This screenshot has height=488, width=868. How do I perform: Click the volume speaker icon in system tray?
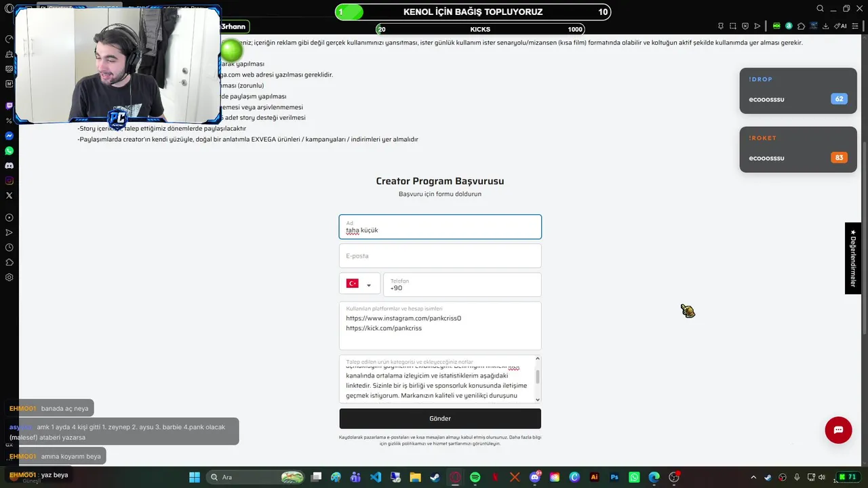tap(822, 477)
